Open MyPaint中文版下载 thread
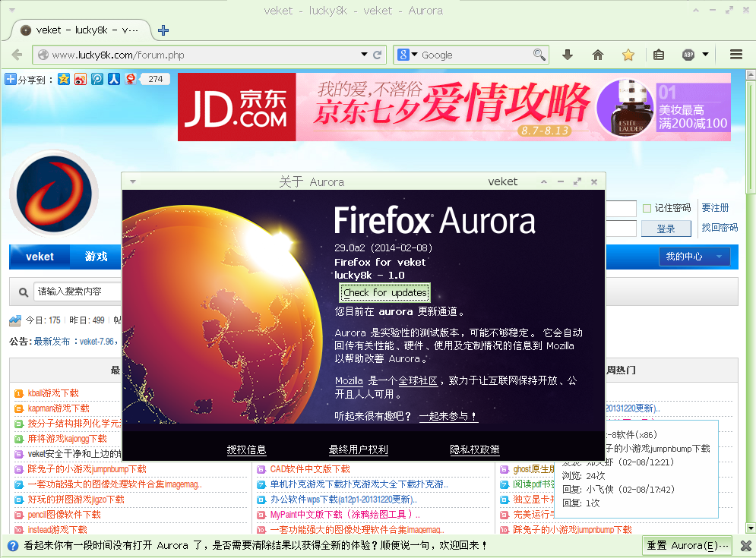This screenshot has height=558, width=756. tap(345, 515)
